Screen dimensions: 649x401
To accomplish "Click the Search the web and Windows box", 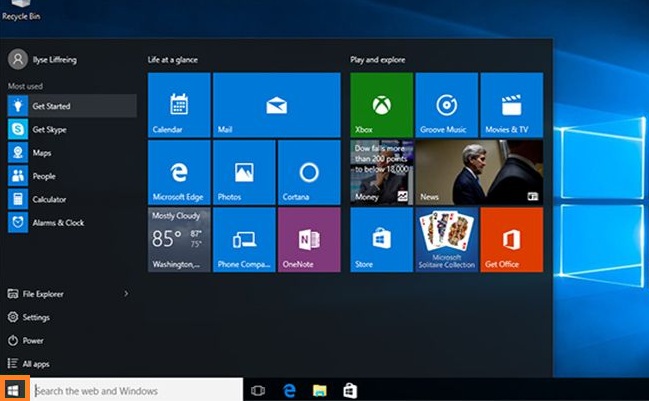I will [137, 390].
